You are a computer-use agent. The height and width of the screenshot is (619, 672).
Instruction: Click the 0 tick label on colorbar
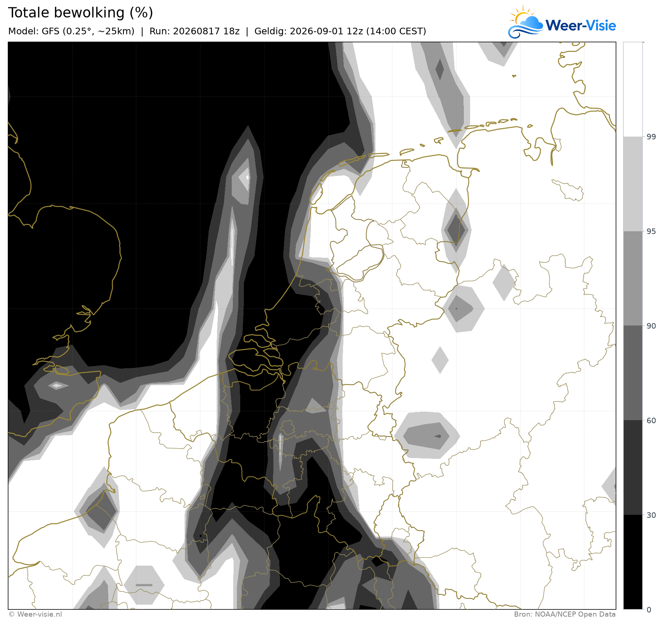click(649, 610)
